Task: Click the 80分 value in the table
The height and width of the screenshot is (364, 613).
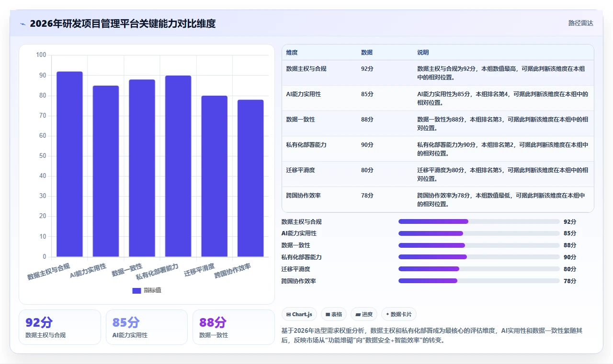Action: 367,170
